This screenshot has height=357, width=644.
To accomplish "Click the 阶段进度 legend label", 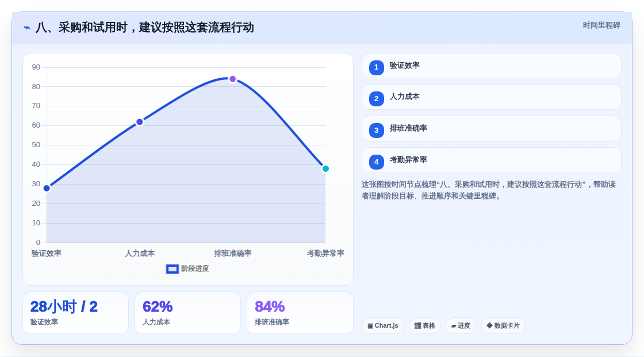I will pyautogui.click(x=195, y=268).
